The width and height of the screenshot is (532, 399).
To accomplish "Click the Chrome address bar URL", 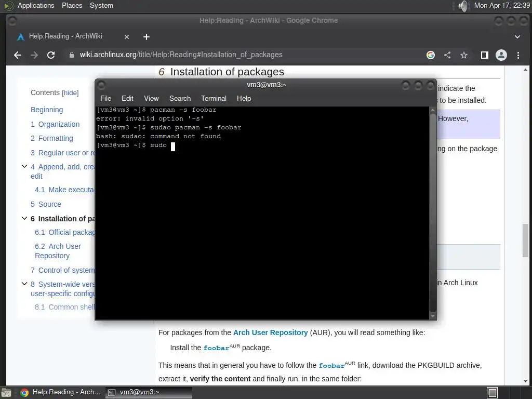I will click(181, 55).
